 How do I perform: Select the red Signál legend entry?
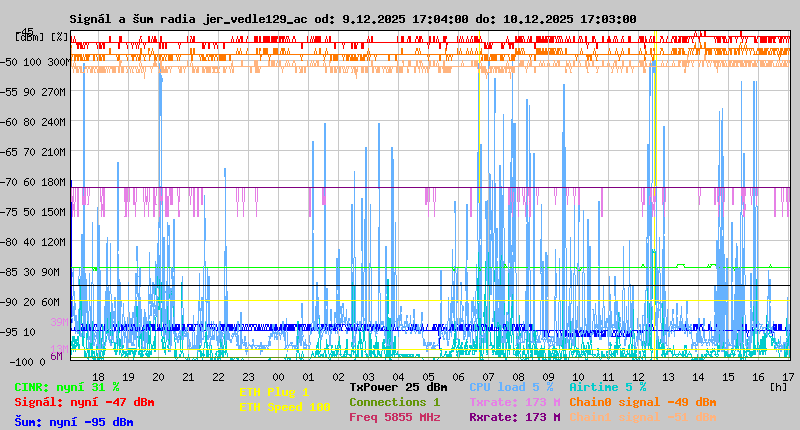(x=84, y=402)
